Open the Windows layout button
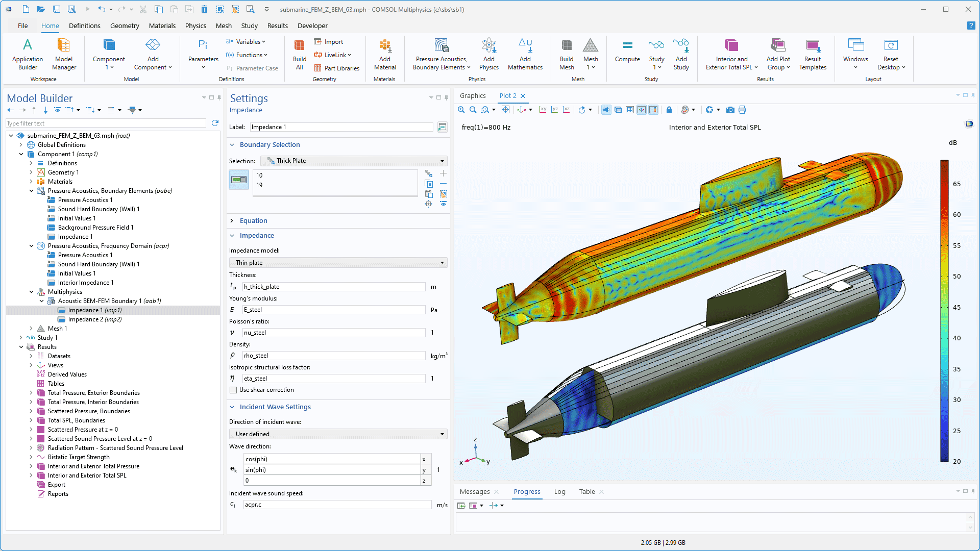 855,54
